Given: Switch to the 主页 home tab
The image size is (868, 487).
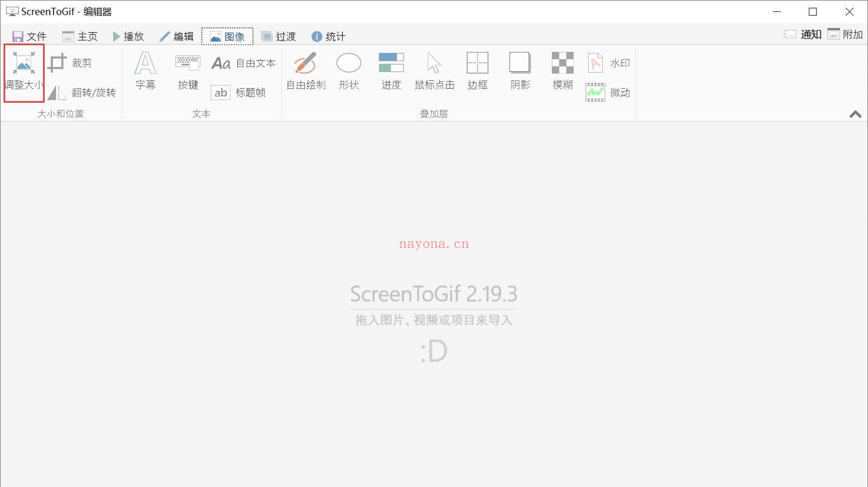Looking at the screenshot, I should pos(80,36).
